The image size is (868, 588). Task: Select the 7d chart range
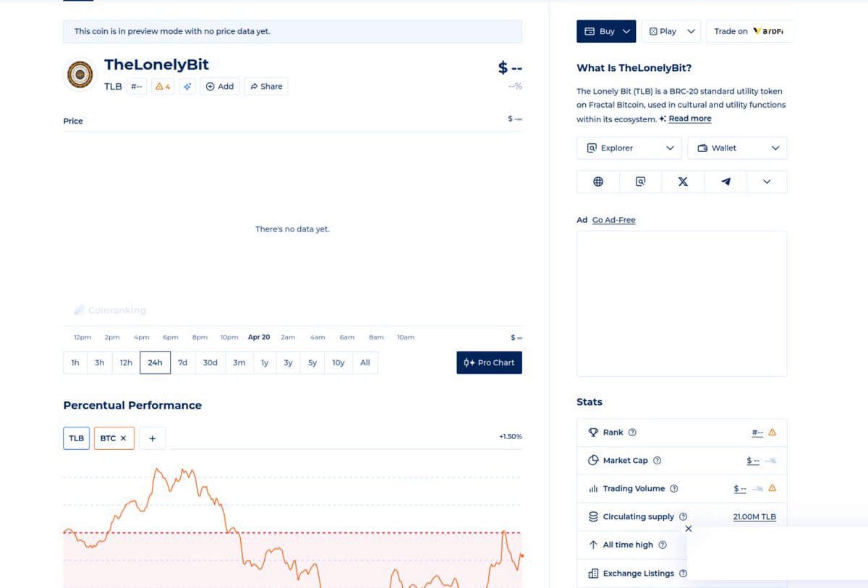point(183,362)
